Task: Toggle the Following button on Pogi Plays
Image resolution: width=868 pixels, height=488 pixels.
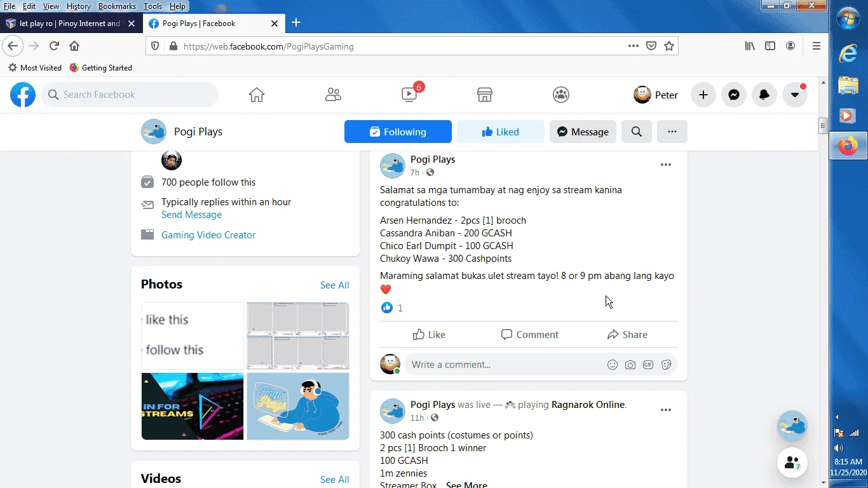Action: pyautogui.click(x=398, y=132)
